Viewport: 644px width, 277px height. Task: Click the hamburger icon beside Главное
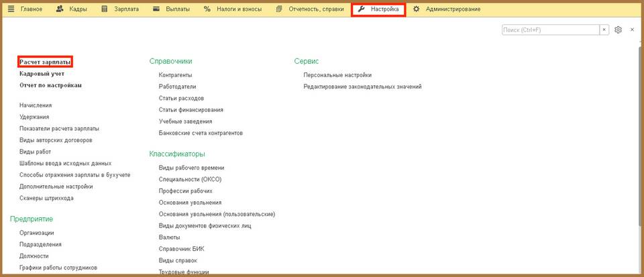click(11, 9)
